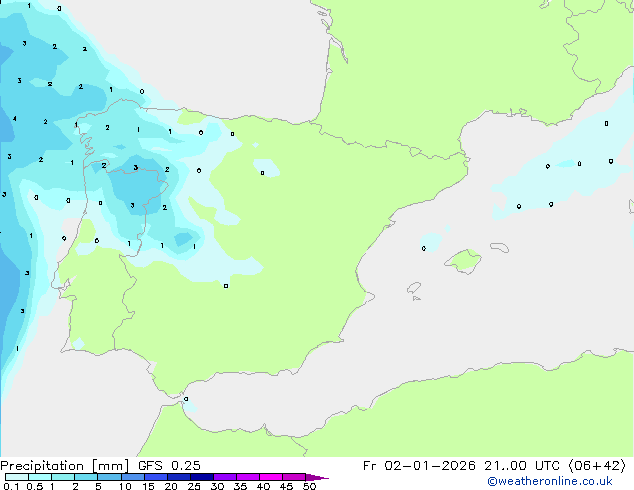Pick the 10–15 mm legend color swatch

point(132,477)
